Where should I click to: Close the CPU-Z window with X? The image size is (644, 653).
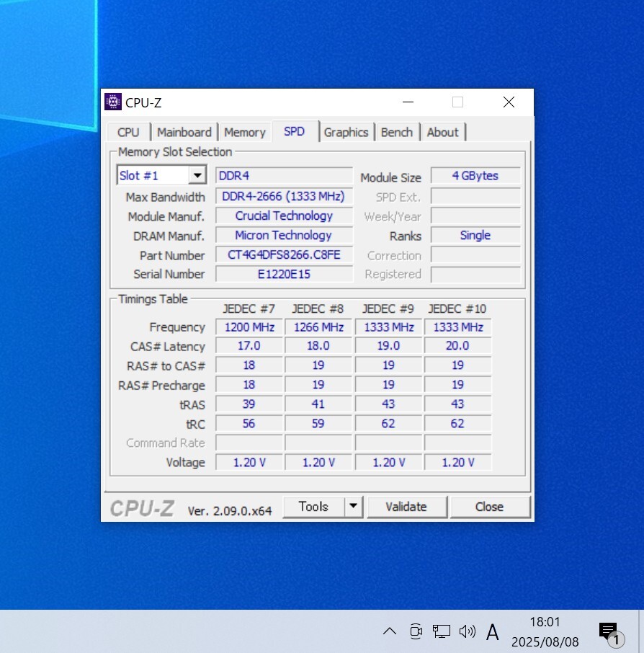509,102
